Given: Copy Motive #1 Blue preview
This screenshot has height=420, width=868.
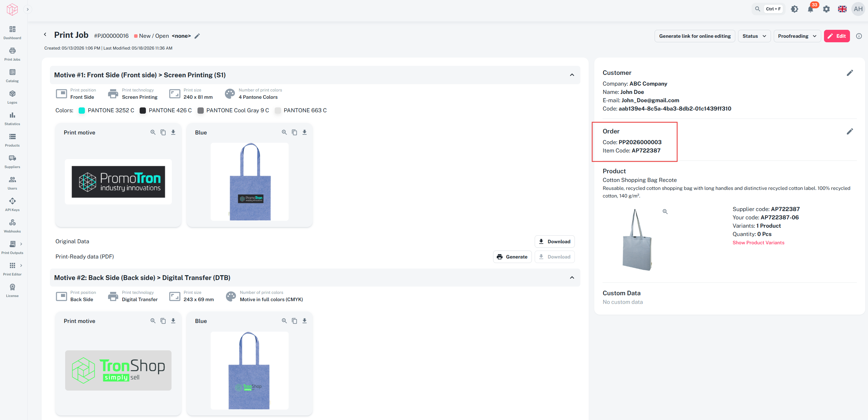Looking at the screenshot, I should point(294,132).
